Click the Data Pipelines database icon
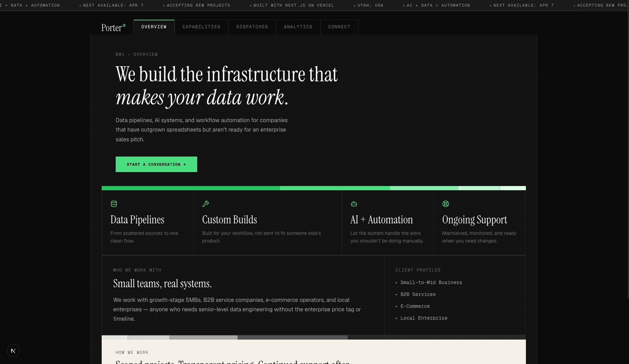This screenshot has height=364, width=629. [114, 204]
